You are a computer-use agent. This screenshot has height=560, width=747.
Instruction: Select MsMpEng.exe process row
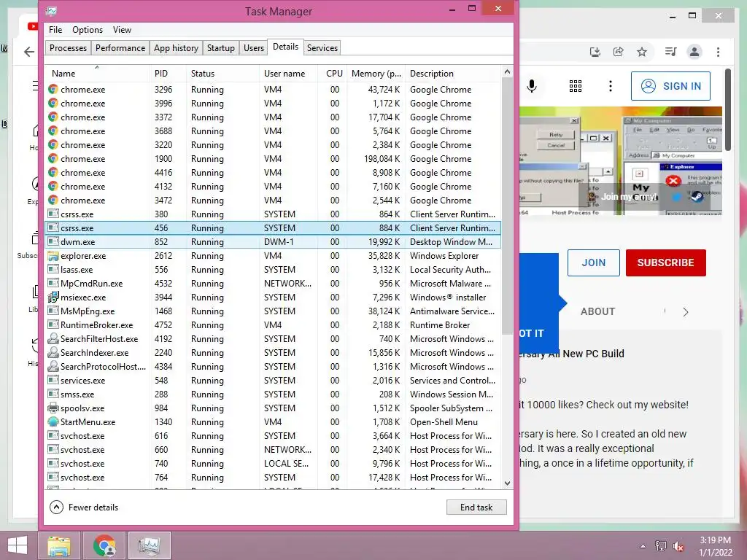[x=274, y=311]
